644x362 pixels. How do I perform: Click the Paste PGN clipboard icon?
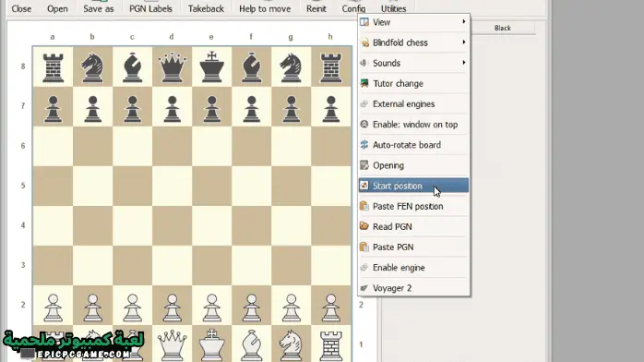click(364, 247)
